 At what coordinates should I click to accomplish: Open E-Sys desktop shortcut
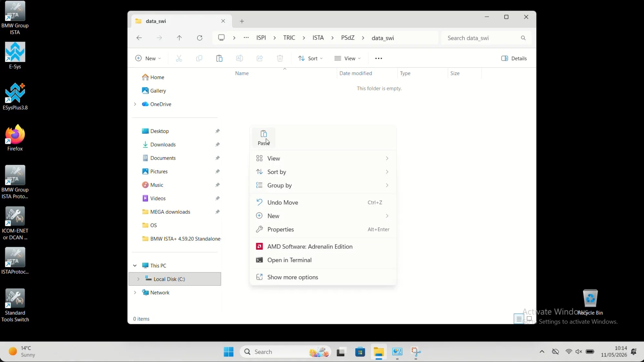[x=15, y=56]
